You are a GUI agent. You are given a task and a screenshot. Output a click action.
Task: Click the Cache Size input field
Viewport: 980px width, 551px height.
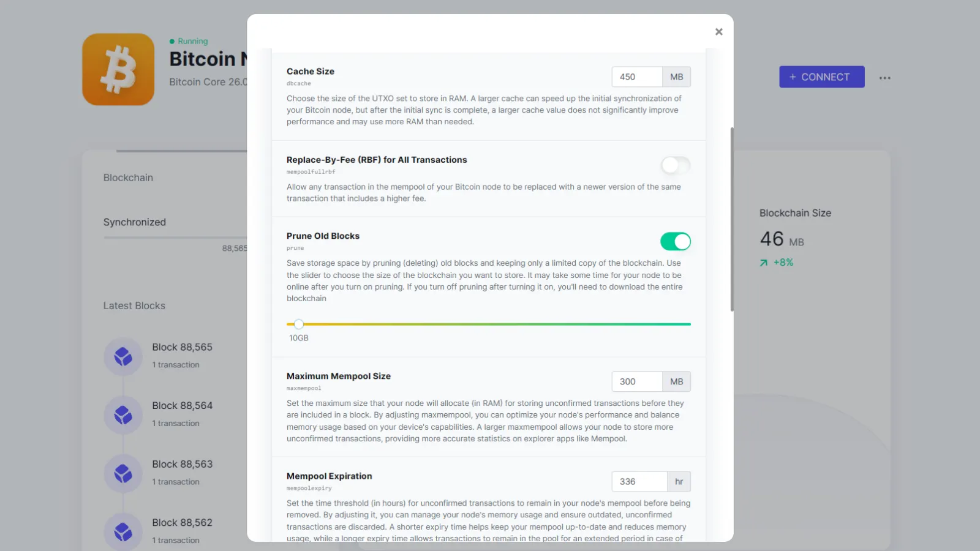(x=637, y=77)
